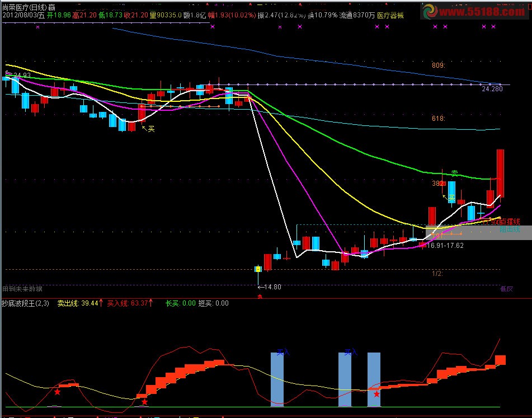Click the opening price 开18.96
Image resolution: width=532 pixels, height=418 pixels.
point(59,16)
